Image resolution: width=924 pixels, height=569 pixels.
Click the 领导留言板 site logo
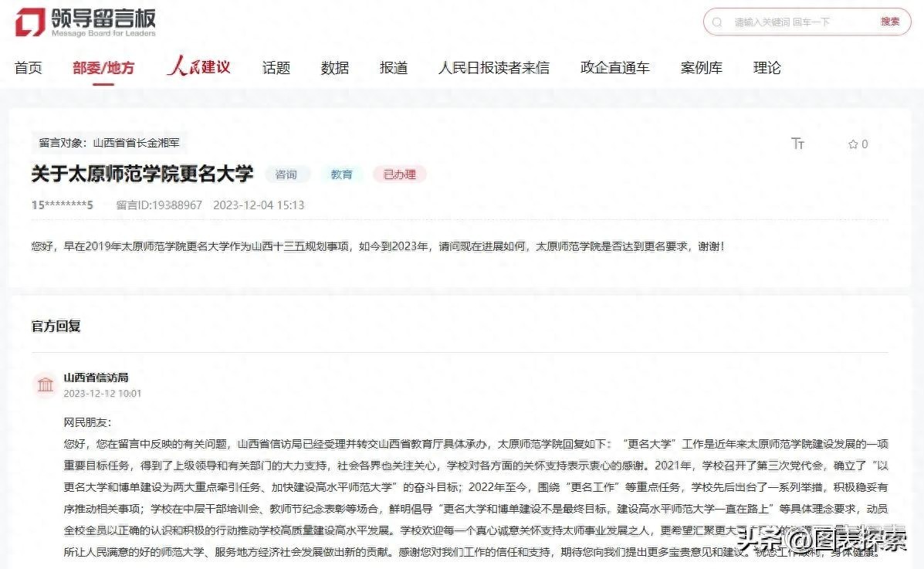tap(86, 22)
